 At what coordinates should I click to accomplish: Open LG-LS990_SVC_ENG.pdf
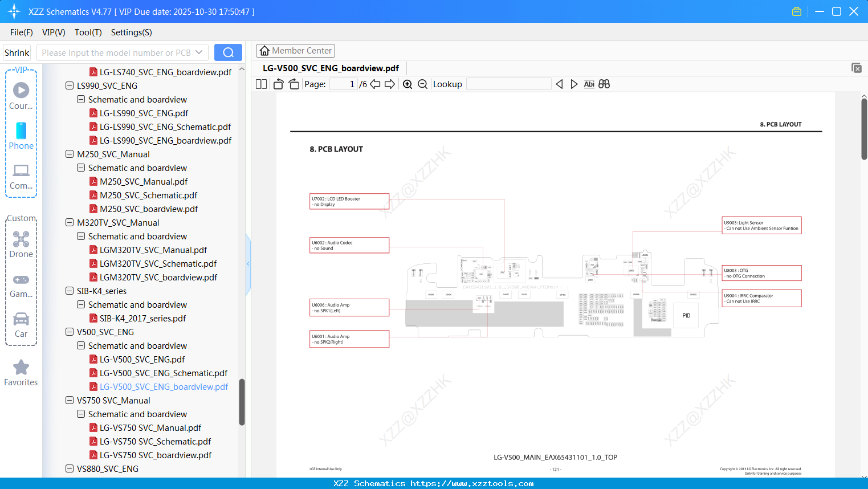tap(139, 113)
